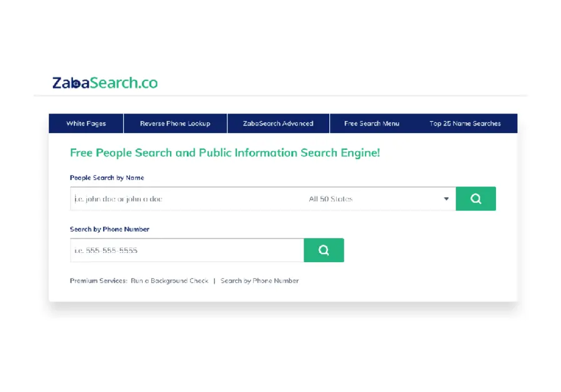
Task: Open the White Pages tab
Action: coord(86,124)
